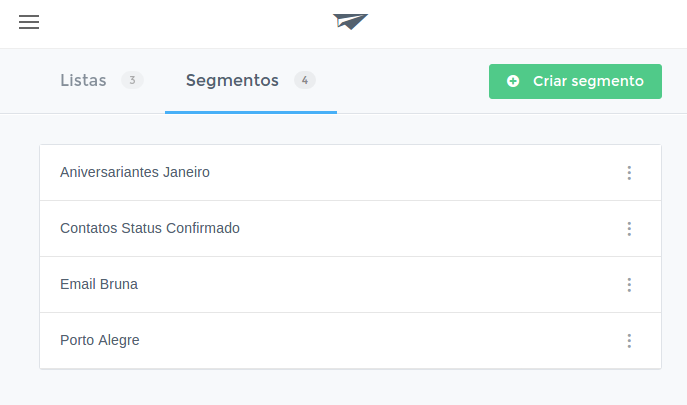Select the Aniversariantes Janeiro row
Image resolution: width=687 pixels, height=405 pixels.
pos(351,173)
